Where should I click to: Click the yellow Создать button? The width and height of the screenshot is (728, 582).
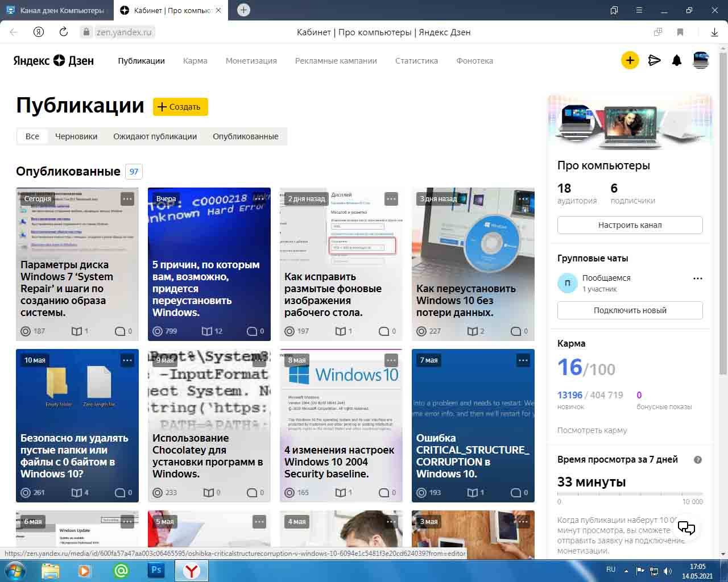tap(180, 107)
